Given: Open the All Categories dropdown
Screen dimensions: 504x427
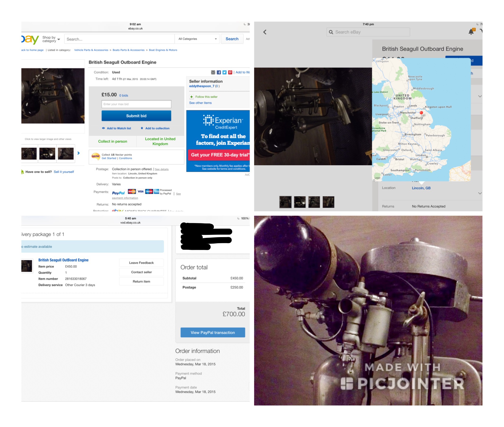Looking at the screenshot, I should point(197,39).
